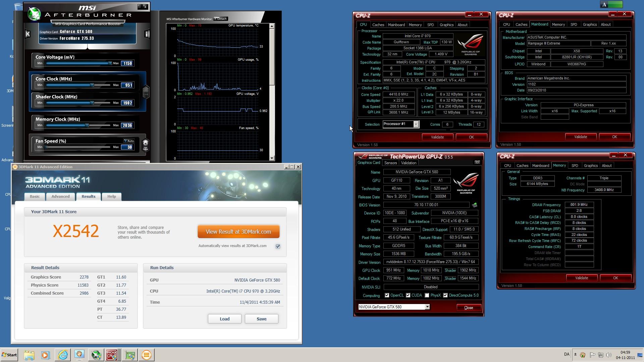The image size is (644, 362).
Task: Switch to the Basic tab in 3DMark 11
Action: 35,196
